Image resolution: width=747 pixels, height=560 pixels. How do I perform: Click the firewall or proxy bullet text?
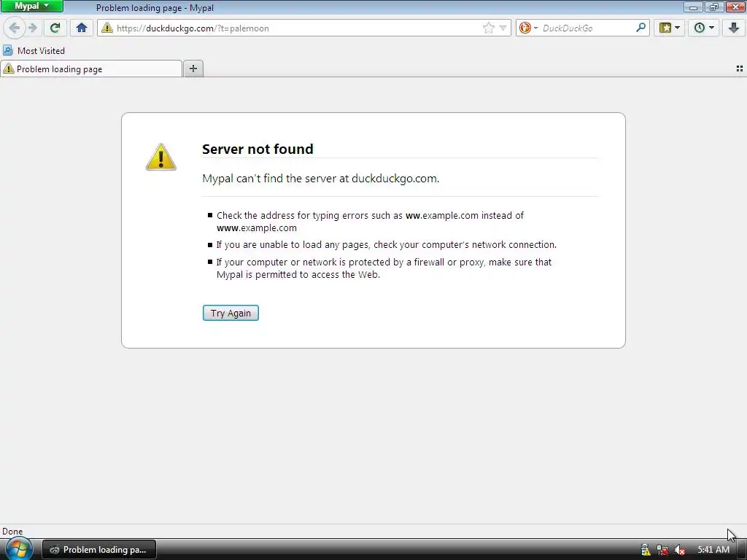click(384, 268)
